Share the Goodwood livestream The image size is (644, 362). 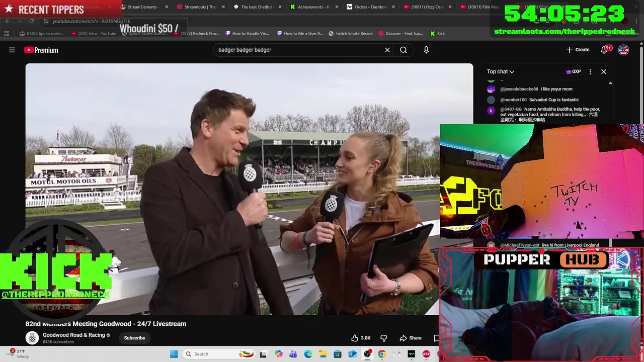[x=411, y=338]
